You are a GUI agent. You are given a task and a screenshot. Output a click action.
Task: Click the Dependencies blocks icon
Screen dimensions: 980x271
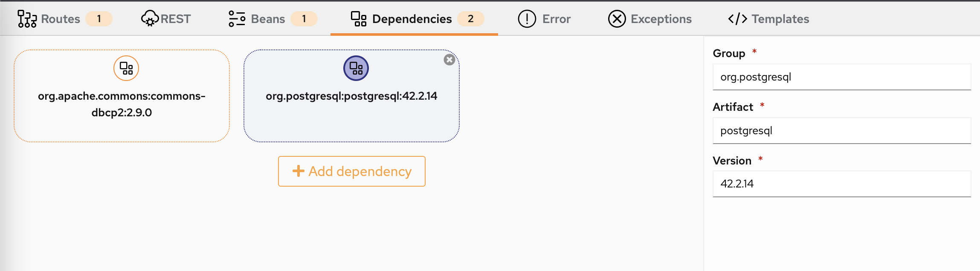pyautogui.click(x=358, y=19)
